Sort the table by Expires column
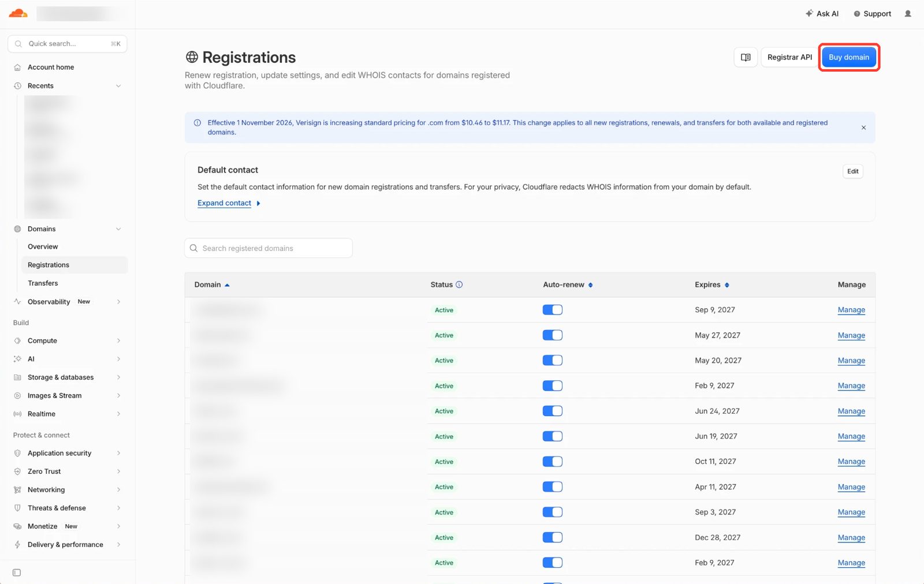Image resolution: width=924 pixels, height=584 pixels. (x=712, y=284)
